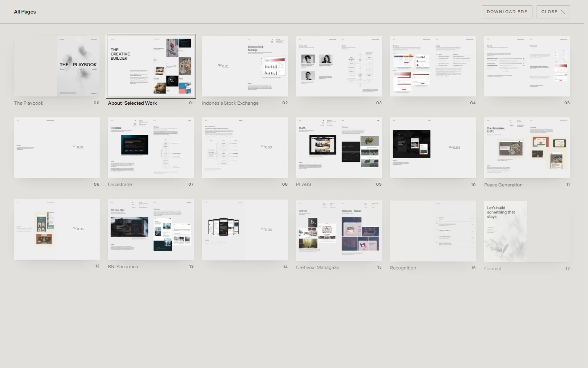This screenshot has width=588, height=368.
Task: Open the Orcastrade page 07 thumbnail
Action: [151, 148]
